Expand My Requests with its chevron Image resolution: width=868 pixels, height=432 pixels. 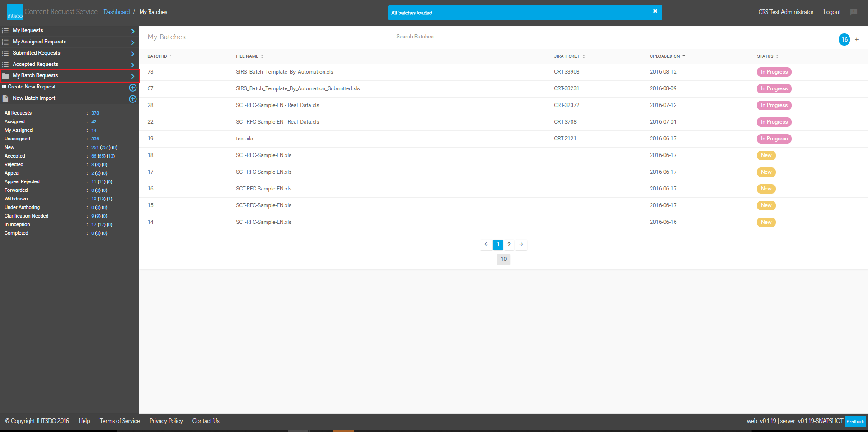point(133,31)
